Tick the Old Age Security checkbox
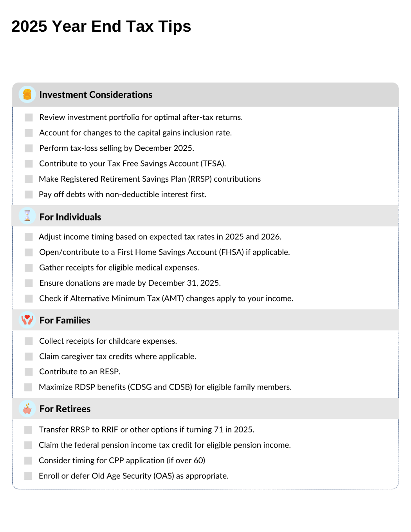Screen dimensions: 411x532 pos(28,476)
